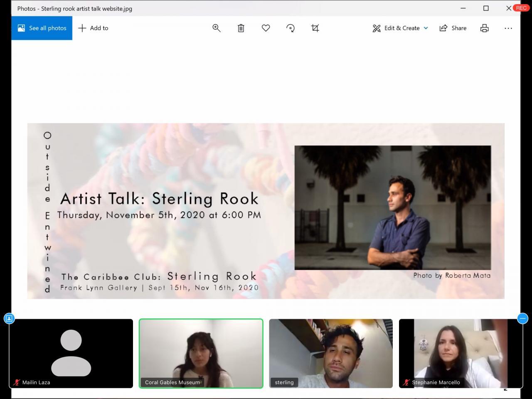Expand the Edit & Create dropdown arrow
The width and height of the screenshot is (532, 399).
(426, 28)
